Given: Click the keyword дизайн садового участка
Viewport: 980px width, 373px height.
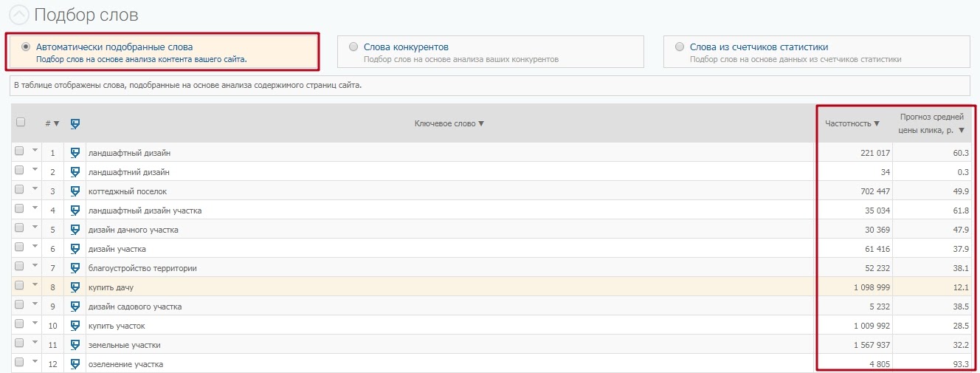Looking at the screenshot, I should (134, 307).
